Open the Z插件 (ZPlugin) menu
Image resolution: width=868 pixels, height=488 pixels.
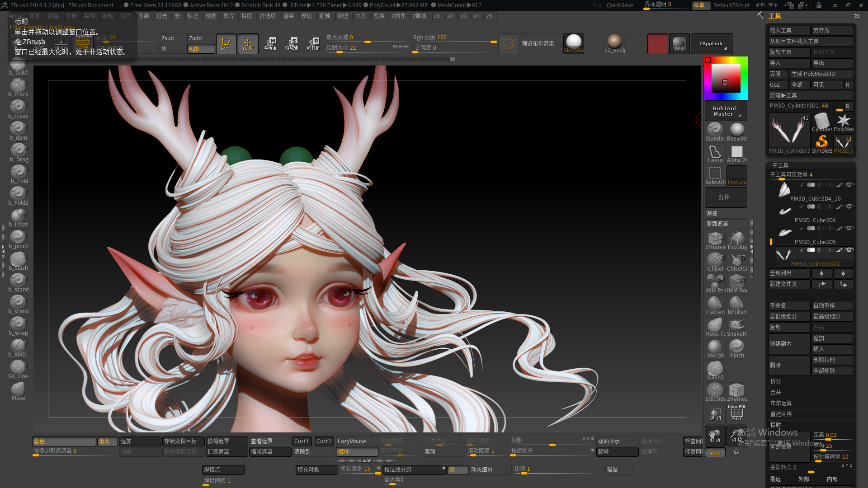(398, 16)
